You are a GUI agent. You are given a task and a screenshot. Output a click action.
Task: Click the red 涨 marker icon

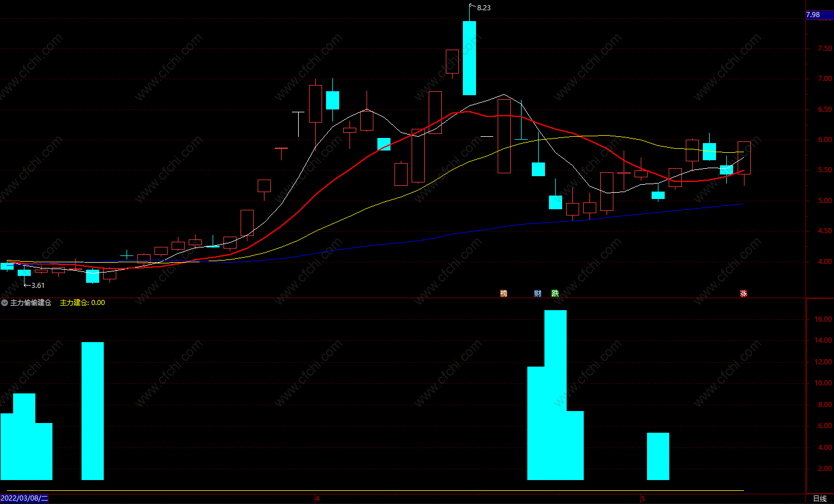[x=743, y=294]
